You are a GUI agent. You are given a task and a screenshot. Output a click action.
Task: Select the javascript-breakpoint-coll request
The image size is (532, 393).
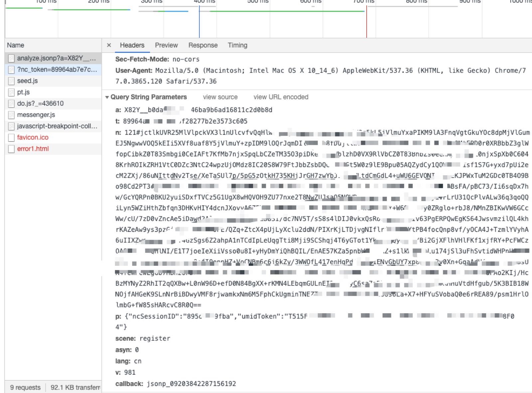click(53, 126)
